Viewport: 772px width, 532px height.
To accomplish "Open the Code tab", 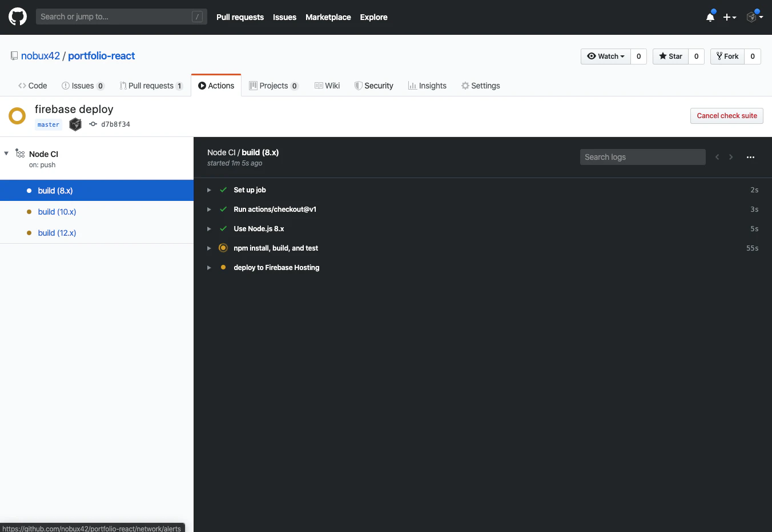I will (x=33, y=86).
